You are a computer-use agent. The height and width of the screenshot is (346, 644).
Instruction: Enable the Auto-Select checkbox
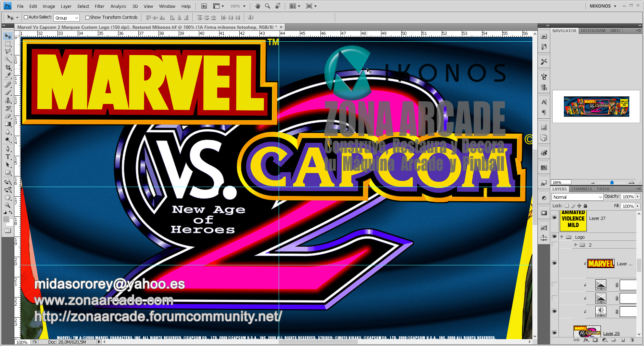tap(26, 17)
